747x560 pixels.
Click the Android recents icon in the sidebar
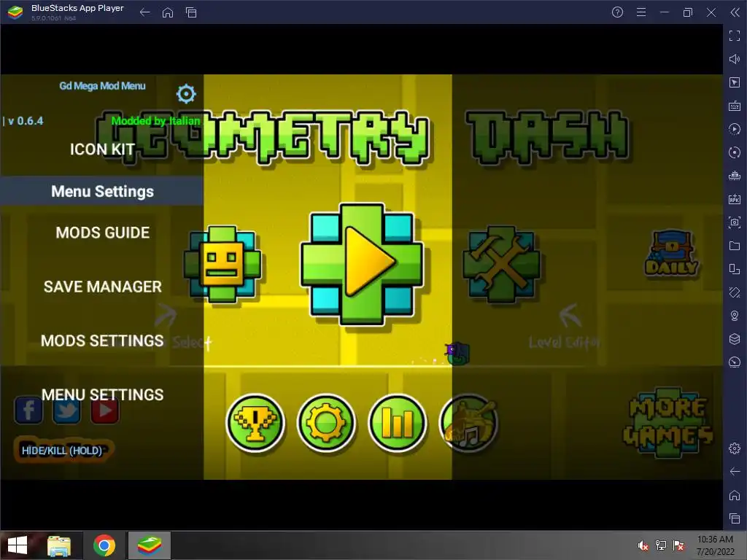(735, 518)
